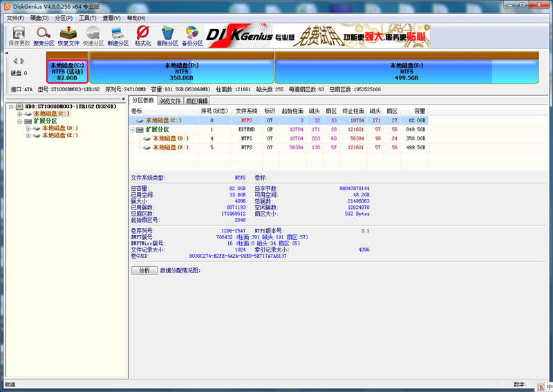553x392 pixels.
Task: Expand the 本地磁盘 (D:) tree node
Action: (x=28, y=129)
